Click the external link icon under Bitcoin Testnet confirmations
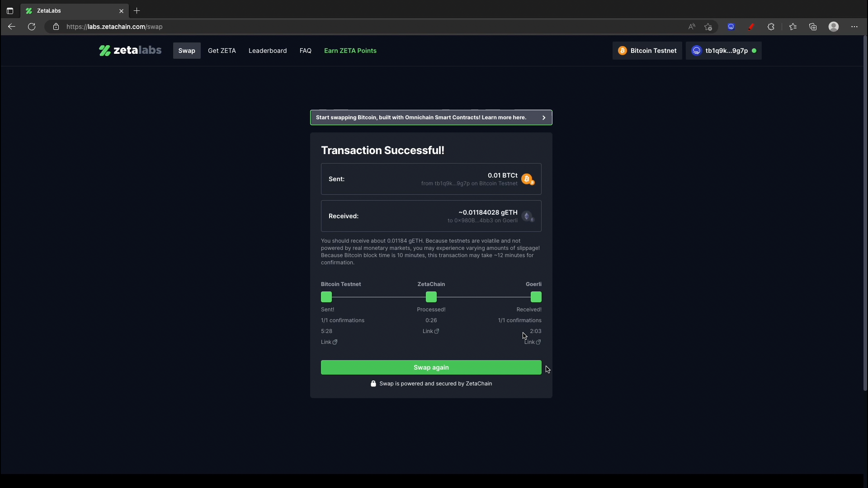The image size is (868, 488). tap(335, 342)
